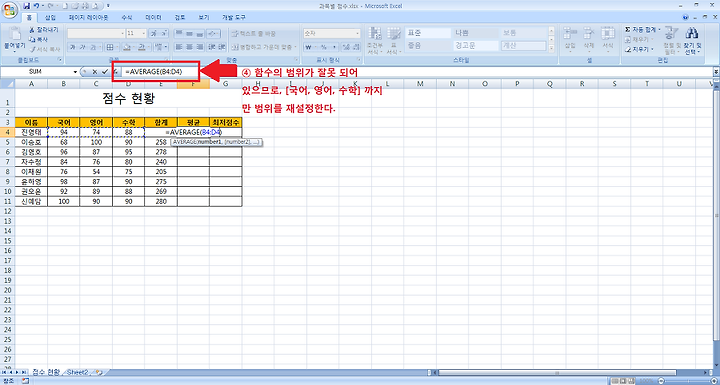Align text left in cell
Image resolution: width=720 pixels, height=385 pixels.
pyautogui.click(x=180, y=47)
